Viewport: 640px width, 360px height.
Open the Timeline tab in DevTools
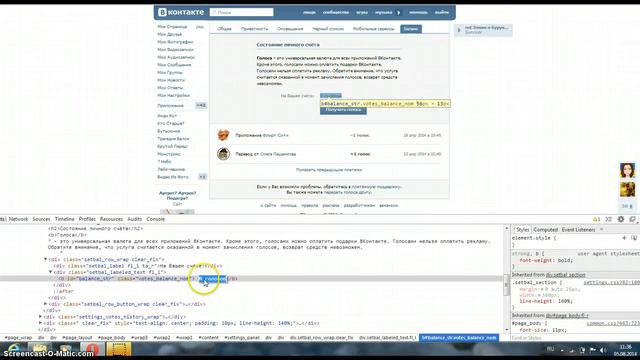click(64, 219)
